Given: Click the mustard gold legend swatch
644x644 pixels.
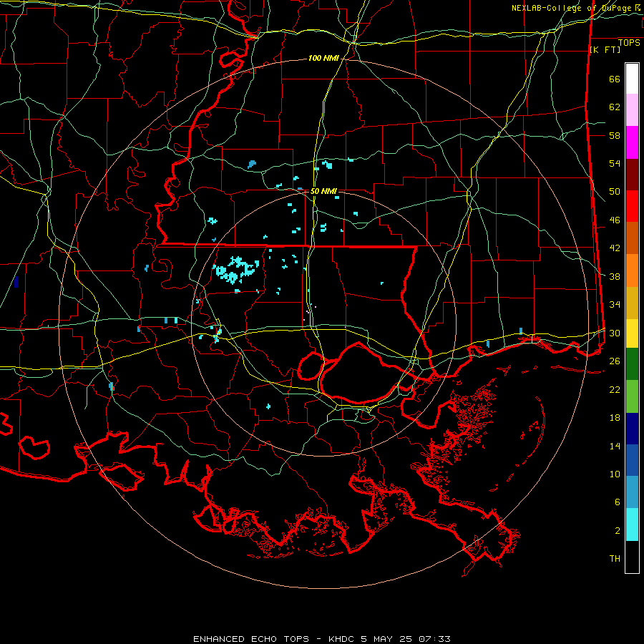Looking at the screenshot, I should (632, 303).
